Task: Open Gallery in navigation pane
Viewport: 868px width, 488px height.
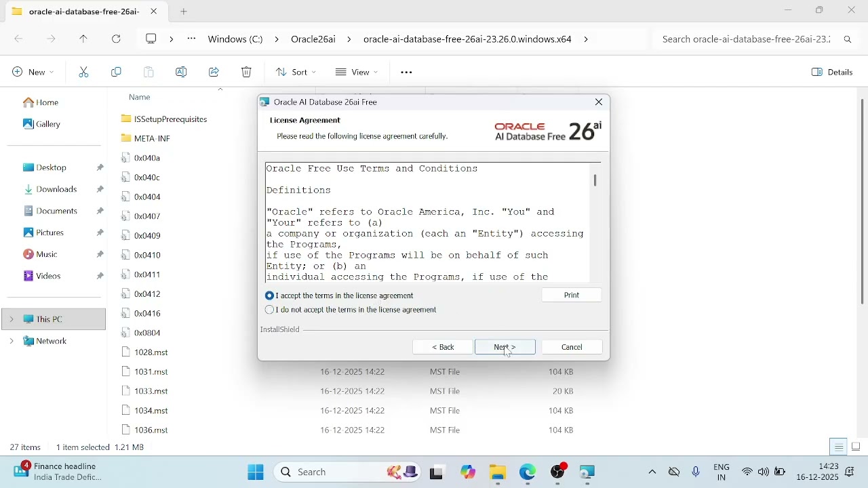Action: point(43,125)
